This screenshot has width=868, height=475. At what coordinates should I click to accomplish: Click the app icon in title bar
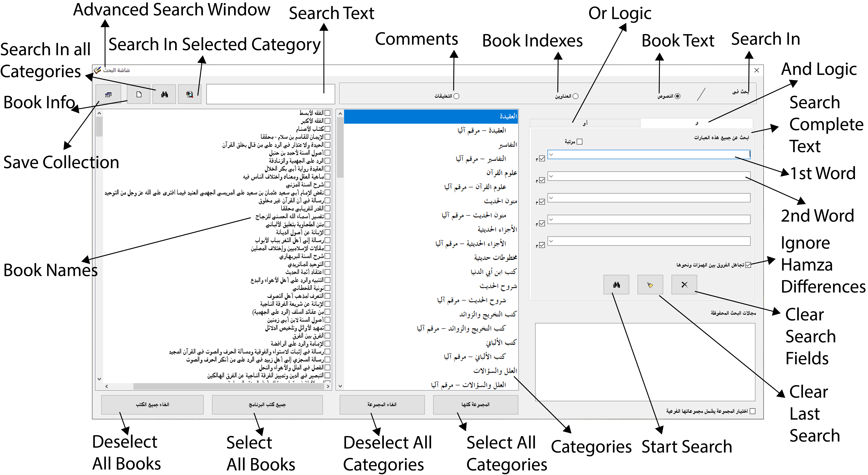[97, 70]
